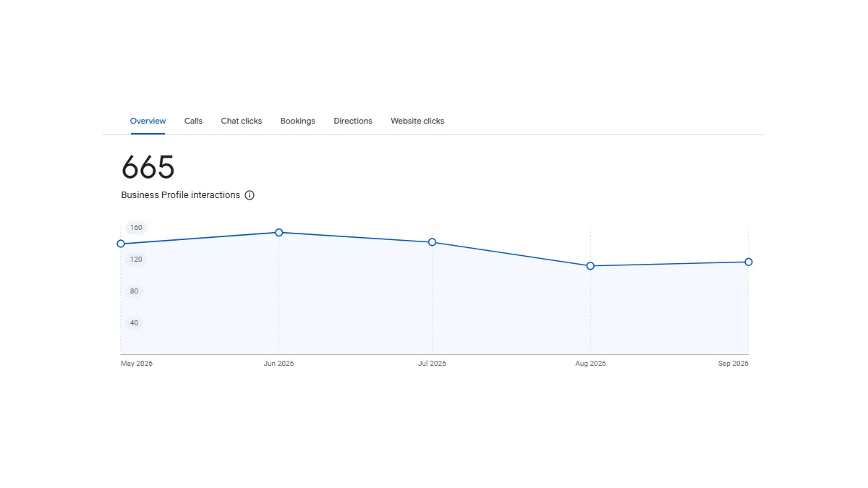The width and height of the screenshot is (868, 488).
Task: Select the Jul 2026 data point
Action: pos(432,242)
